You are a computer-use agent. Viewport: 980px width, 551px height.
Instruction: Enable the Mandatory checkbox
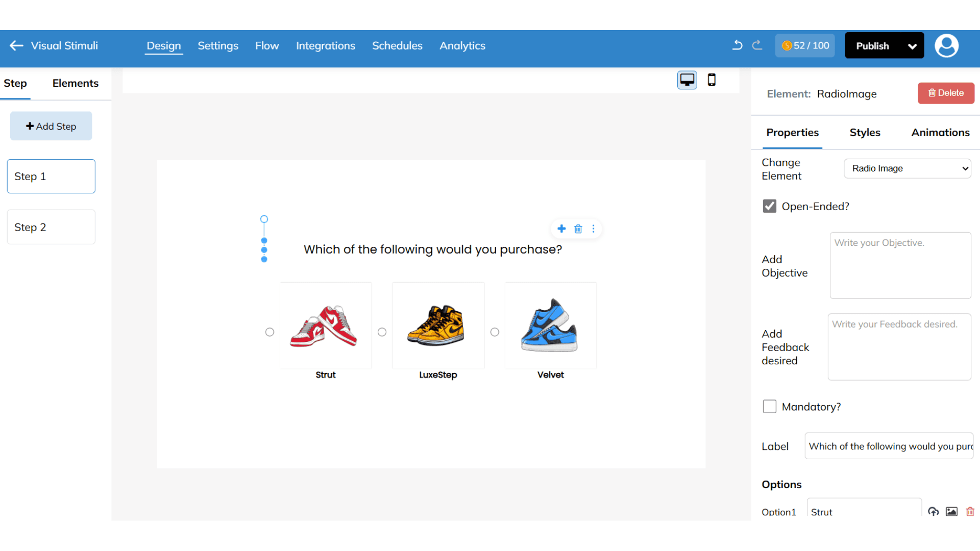[769, 407]
